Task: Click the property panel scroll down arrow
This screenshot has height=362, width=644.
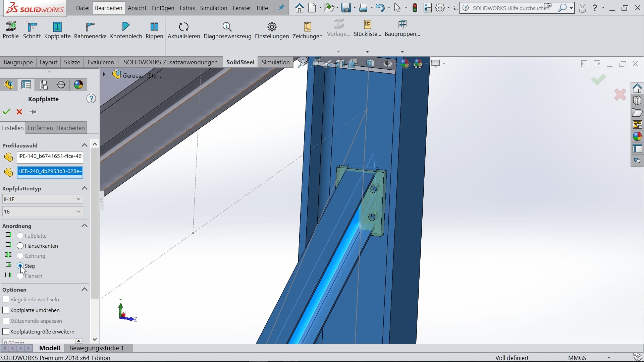Action: click(x=95, y=339)
